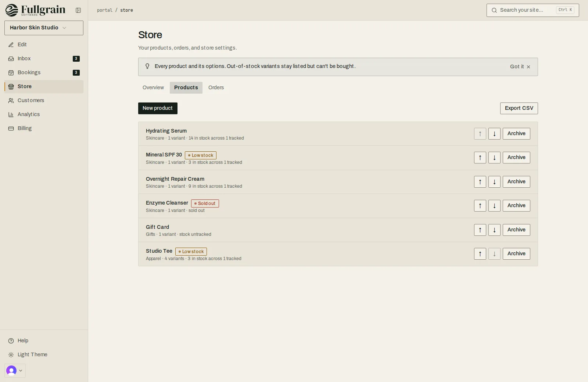Move Overnight Repair Cream down
Viewport: 588px width, 382px height.
494,182
